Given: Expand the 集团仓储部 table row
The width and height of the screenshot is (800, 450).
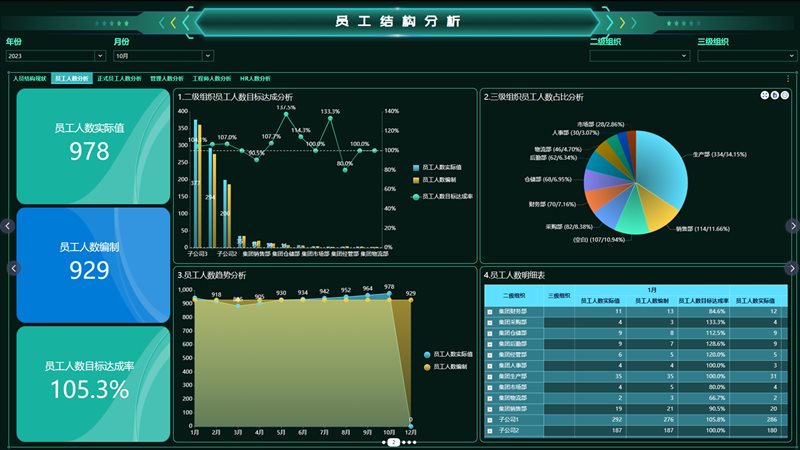Looking at the screenshot, I should click(x=490, y=333).
